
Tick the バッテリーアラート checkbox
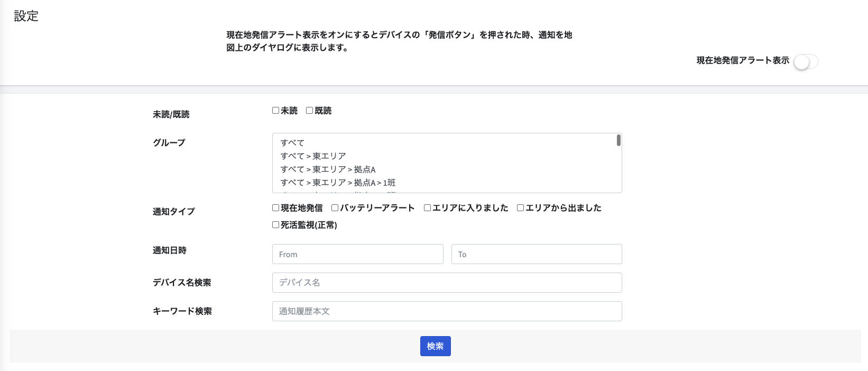[x=335, y=208]
